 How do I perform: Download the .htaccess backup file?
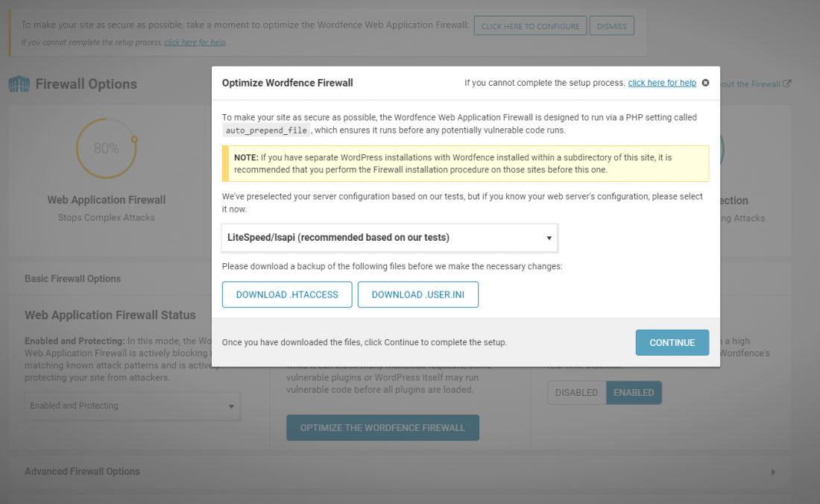287,294
